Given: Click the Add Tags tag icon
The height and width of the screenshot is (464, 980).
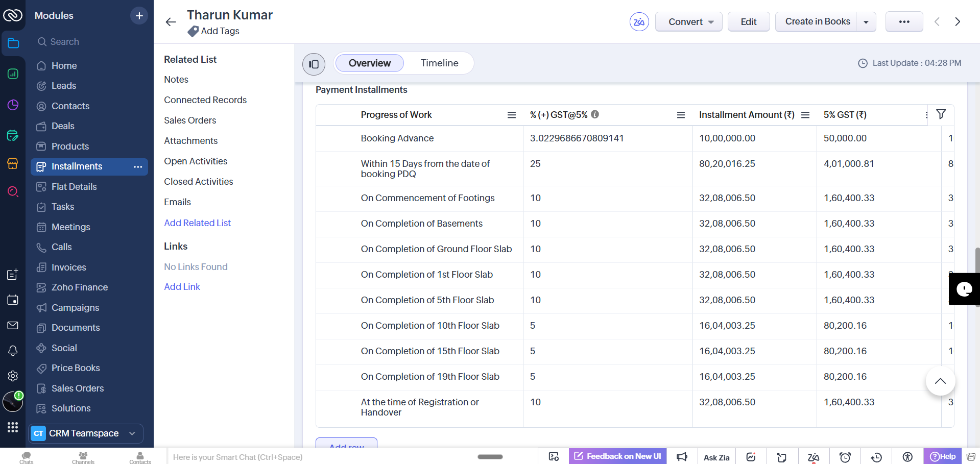Looking at the screenshot, I should click(x=193, y=32).
